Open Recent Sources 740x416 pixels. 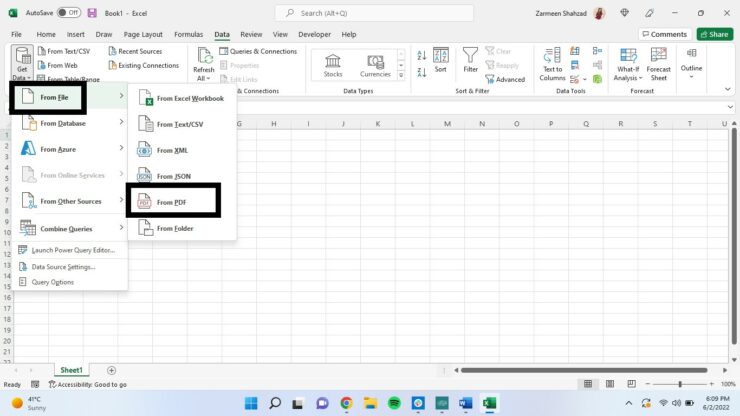[135, 51]
